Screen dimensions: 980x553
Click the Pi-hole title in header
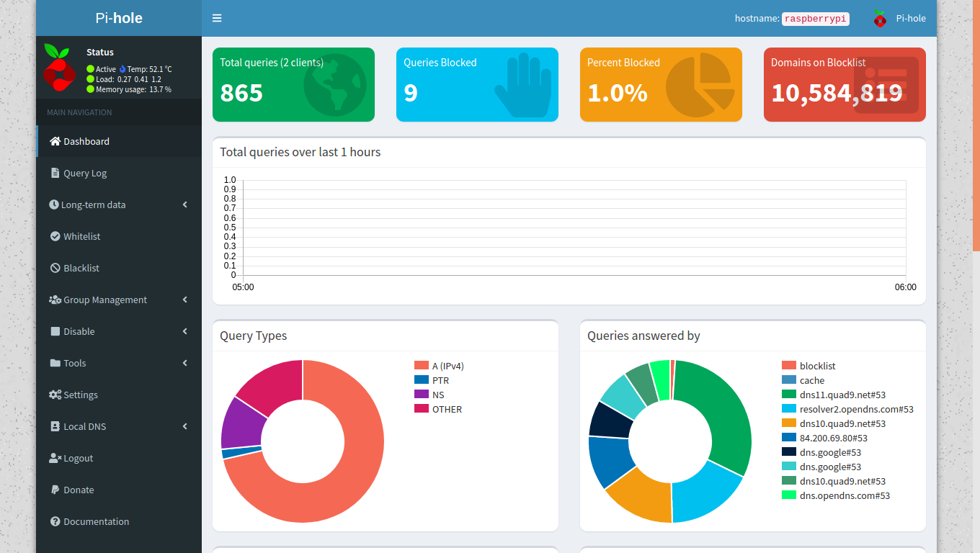(x=119, y=18)
